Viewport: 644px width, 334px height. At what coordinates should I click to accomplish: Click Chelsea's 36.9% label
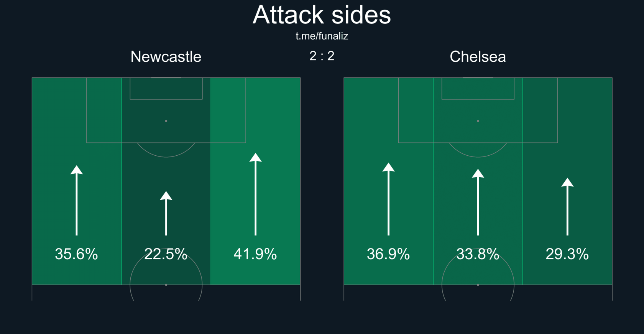(388, 254)
